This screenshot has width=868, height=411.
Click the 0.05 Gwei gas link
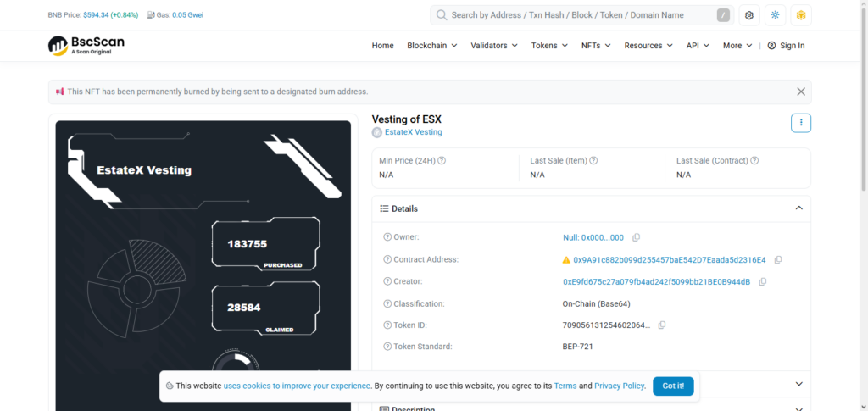pyautogui.click(x=187, y=15)
